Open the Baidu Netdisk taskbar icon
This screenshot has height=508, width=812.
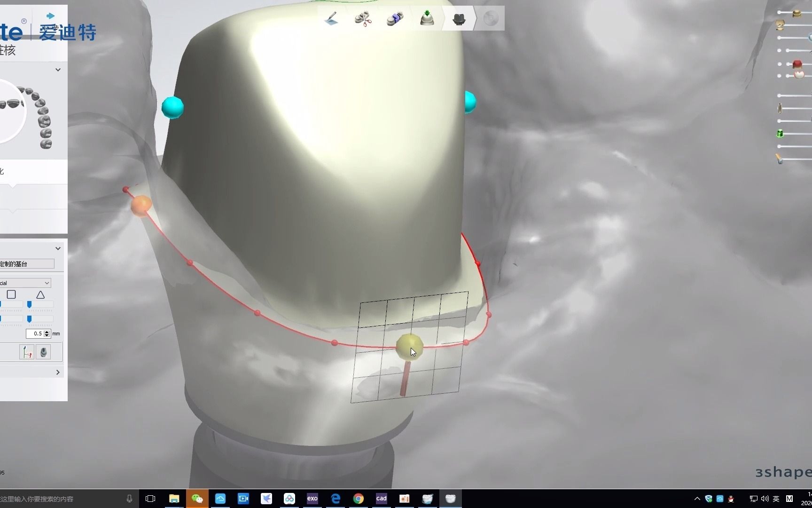pos(289,499)
